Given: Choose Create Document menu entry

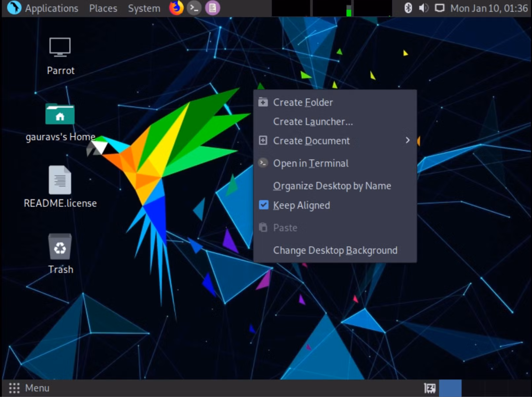Looking at the screenshot, I should (x=335, y=141).
